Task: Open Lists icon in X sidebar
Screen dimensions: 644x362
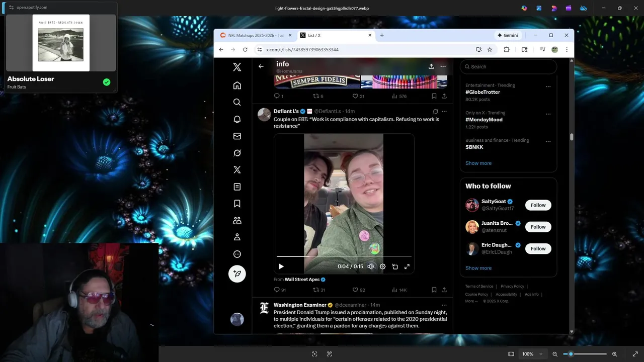Action: [237, 187]
